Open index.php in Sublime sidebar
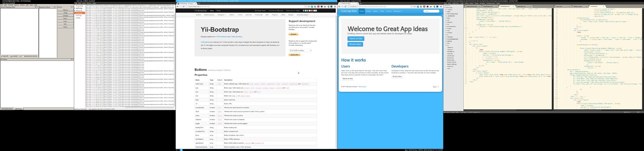Image resolution: width=644 pixels, height=151 pixels. coord(450,66)
